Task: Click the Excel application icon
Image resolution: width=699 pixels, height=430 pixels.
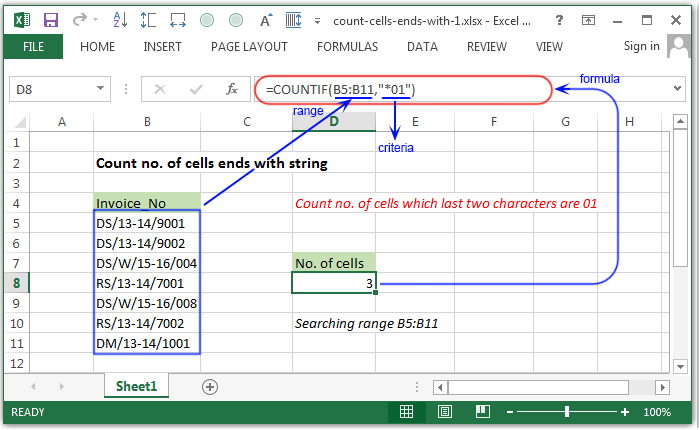Action: (x=22, y=20)
